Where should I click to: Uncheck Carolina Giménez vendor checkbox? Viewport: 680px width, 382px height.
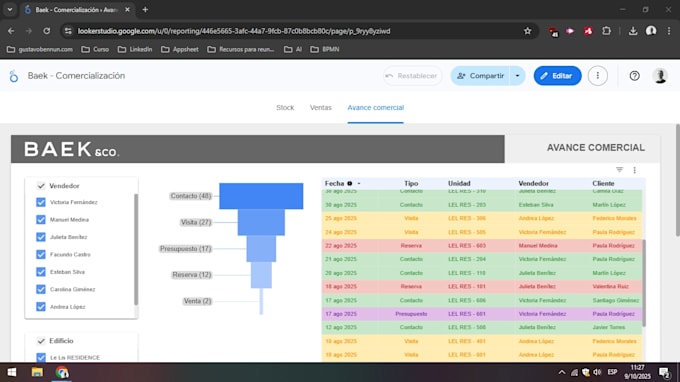tap(41, 289)
